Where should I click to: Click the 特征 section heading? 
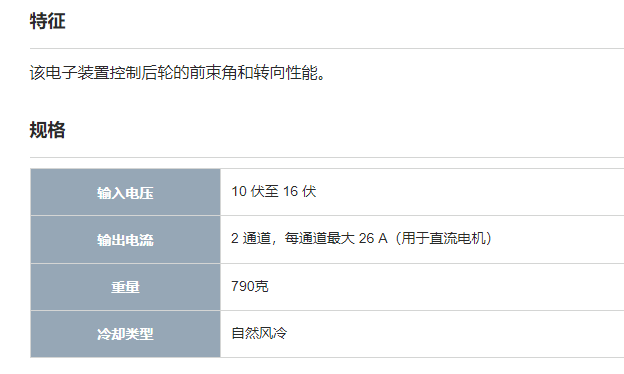[x=47, y=21]
